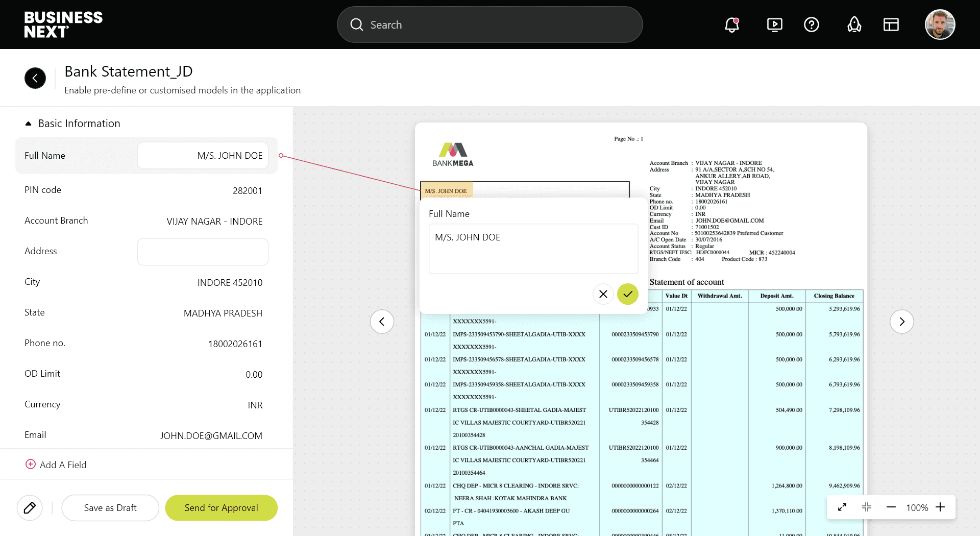This screenshot has height=536, width=980.
Task: Click the Statement of account heading
Action: [687, 282]
